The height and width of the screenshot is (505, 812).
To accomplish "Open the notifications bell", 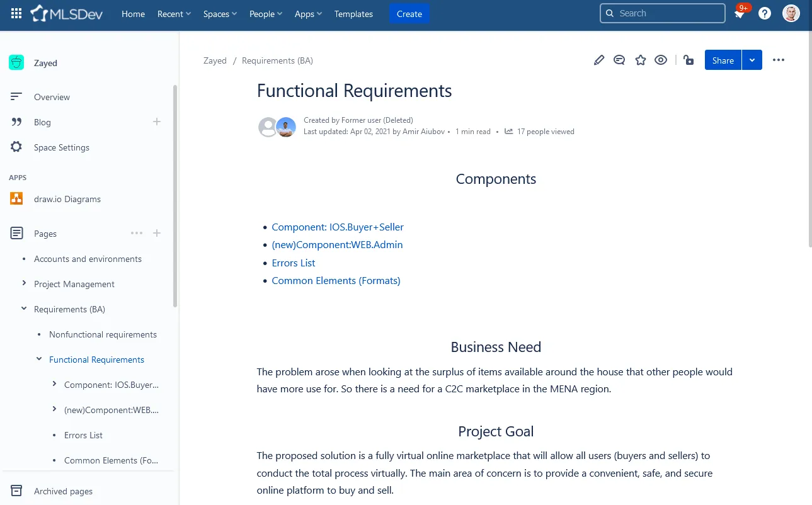I will click(x=738, y=13).
